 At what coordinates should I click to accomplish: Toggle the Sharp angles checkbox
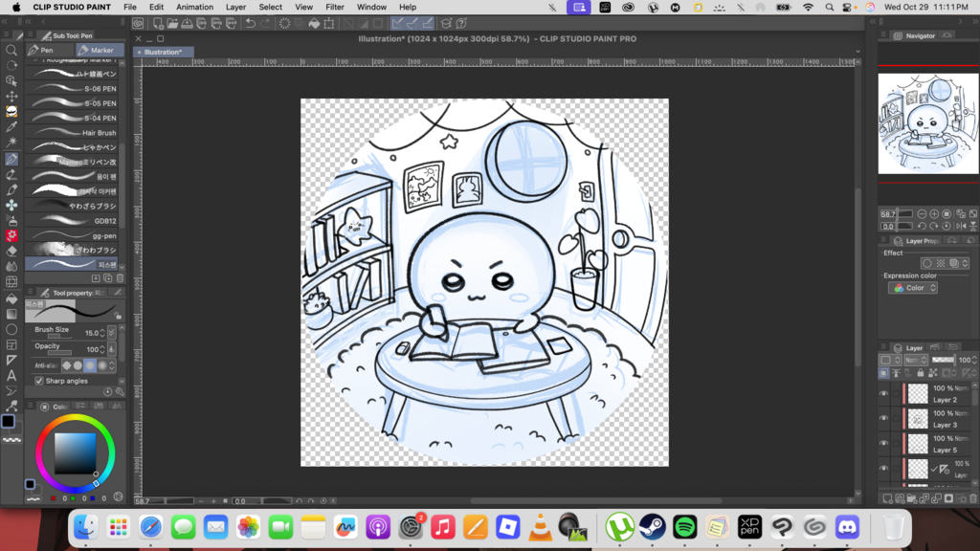point(39,381)
